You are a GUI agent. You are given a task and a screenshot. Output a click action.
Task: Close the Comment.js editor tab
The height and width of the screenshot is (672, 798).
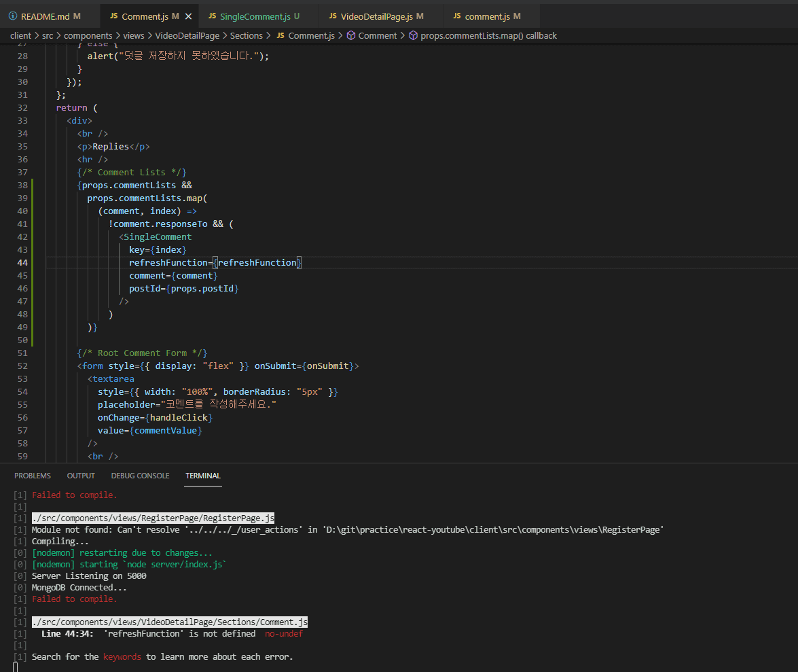[188, 16]
